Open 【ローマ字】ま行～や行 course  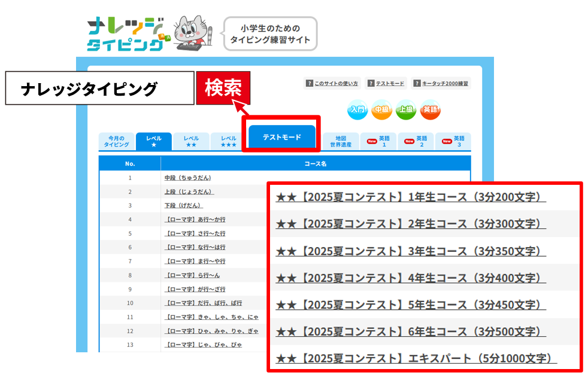(195, 261)
